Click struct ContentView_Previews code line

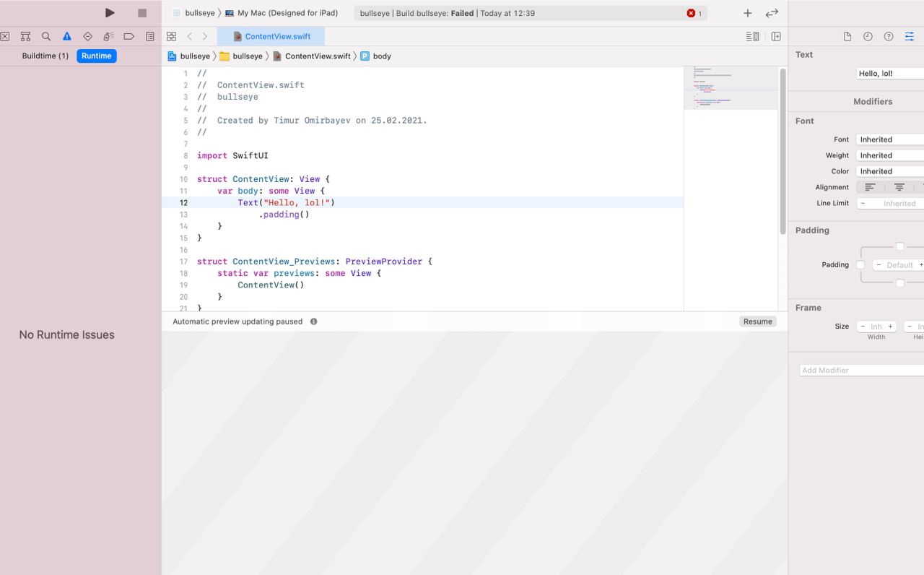pos(315,261)
